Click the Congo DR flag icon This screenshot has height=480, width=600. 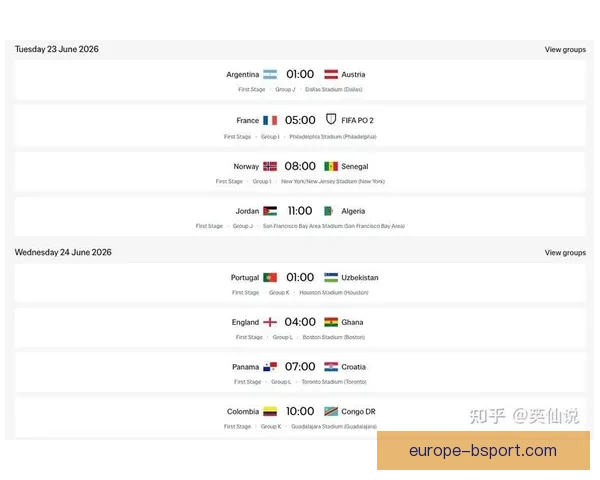(330, 411)
